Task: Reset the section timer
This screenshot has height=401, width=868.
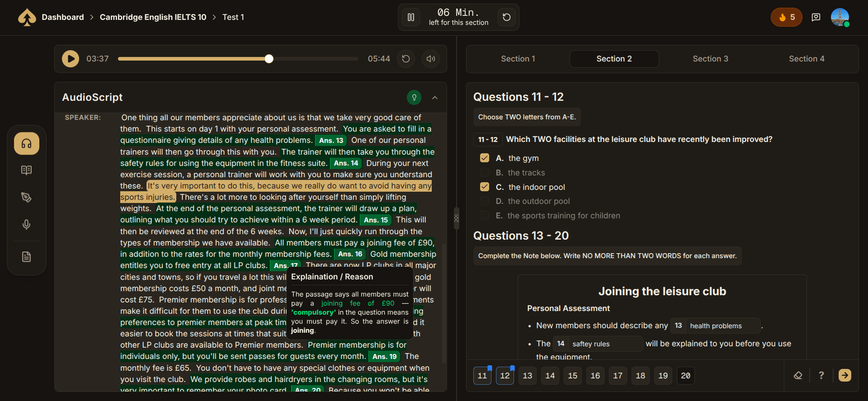Action: [x=507, y=17]
